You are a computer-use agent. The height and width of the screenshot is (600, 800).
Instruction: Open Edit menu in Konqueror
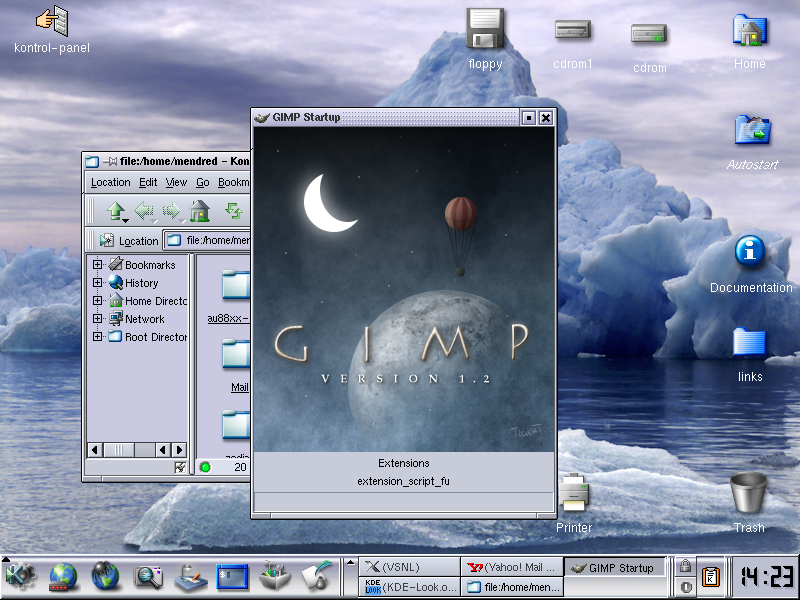click(x=148, y=182)
